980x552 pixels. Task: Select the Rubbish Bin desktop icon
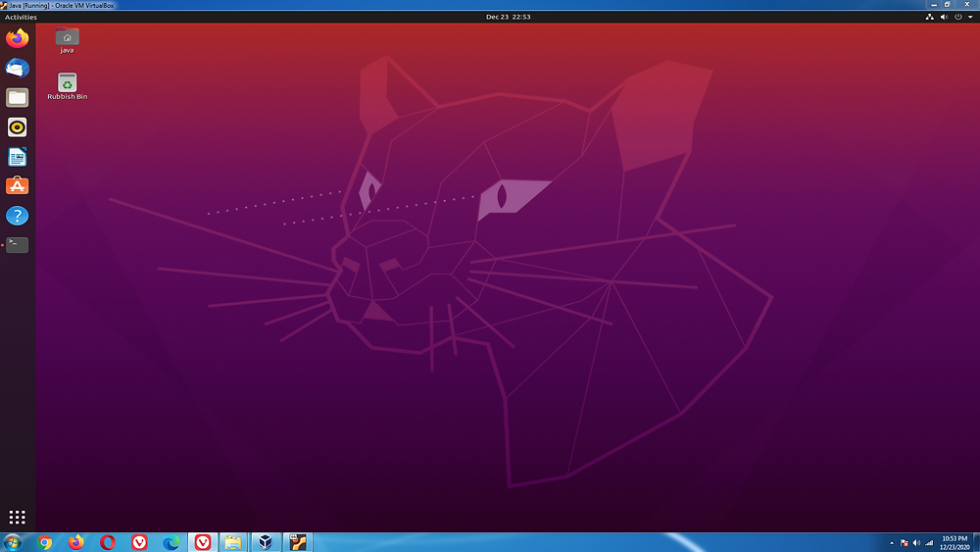click(67, 86)
